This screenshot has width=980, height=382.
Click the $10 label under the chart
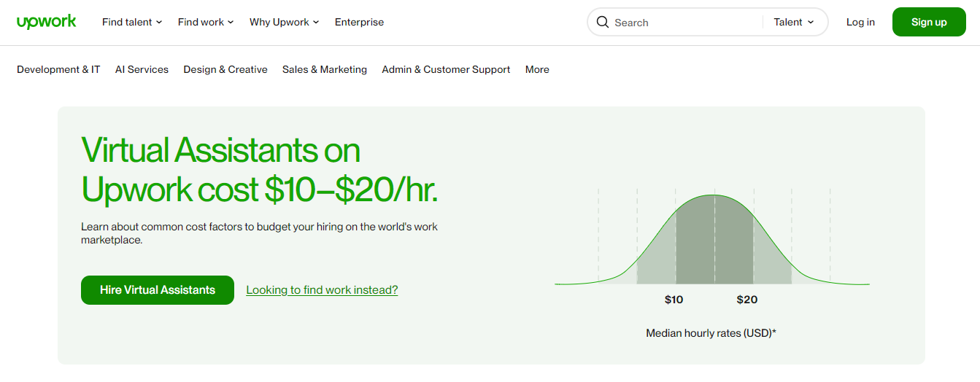pyautogui.click(x=674, y=300)
